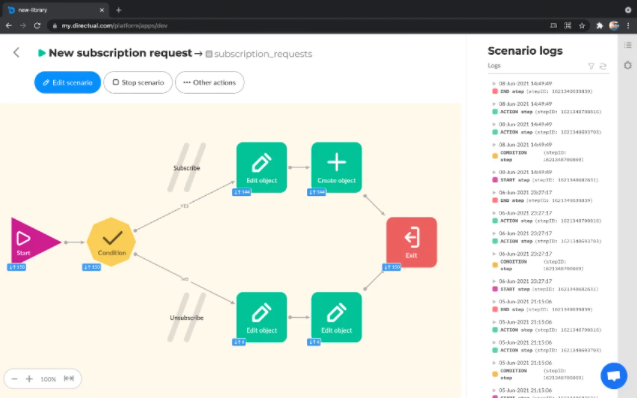Reload the browser page

point(37,26)
